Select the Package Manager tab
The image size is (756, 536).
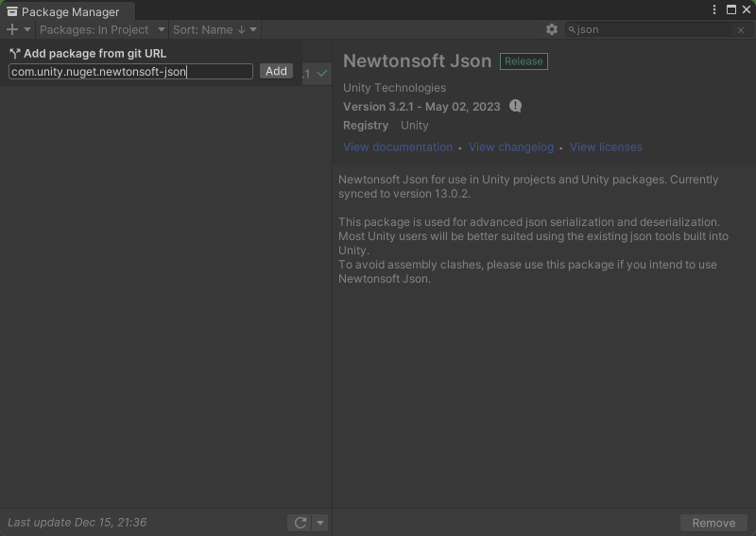click(x=68, y=12)
